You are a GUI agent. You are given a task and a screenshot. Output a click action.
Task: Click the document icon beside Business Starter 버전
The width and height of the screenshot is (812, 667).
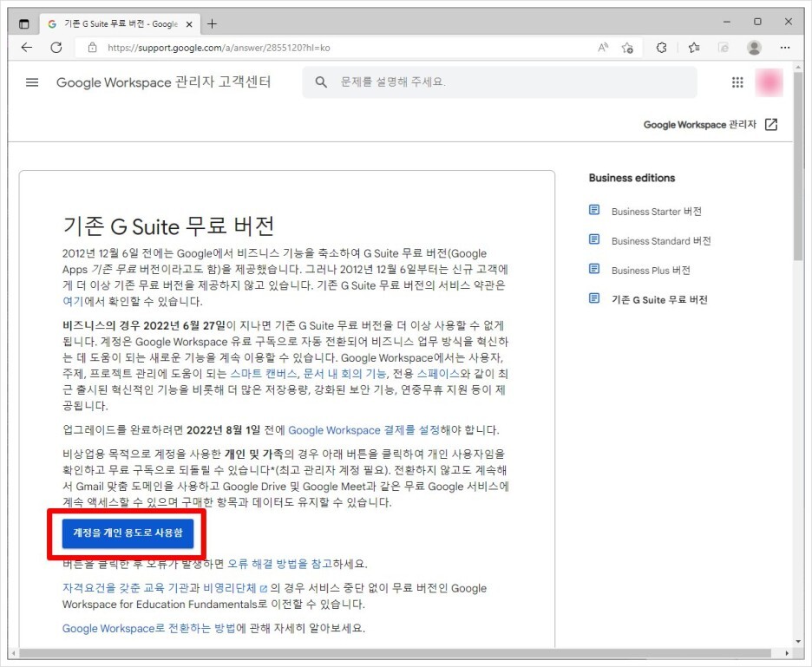point(594,210)
